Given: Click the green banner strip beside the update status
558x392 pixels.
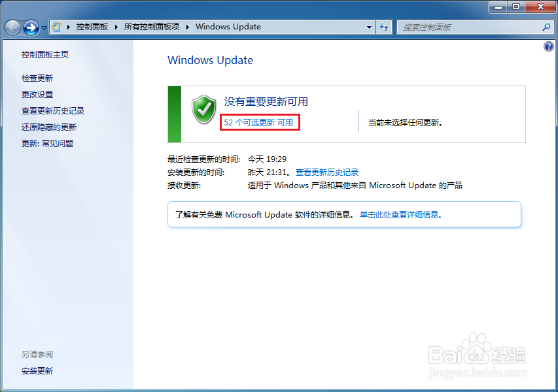Looking at the screenshot, I should (x=174, y=113).
